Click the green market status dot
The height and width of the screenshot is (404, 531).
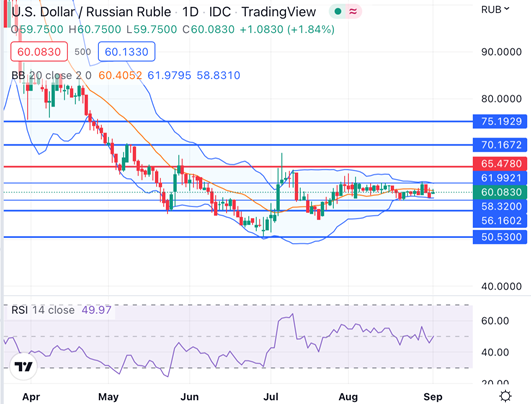click(x=338, y=12)
